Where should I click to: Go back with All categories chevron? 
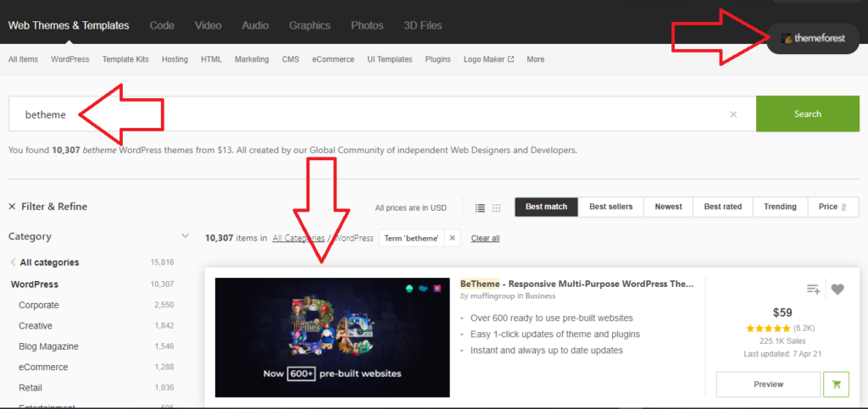tap(14, 263)
